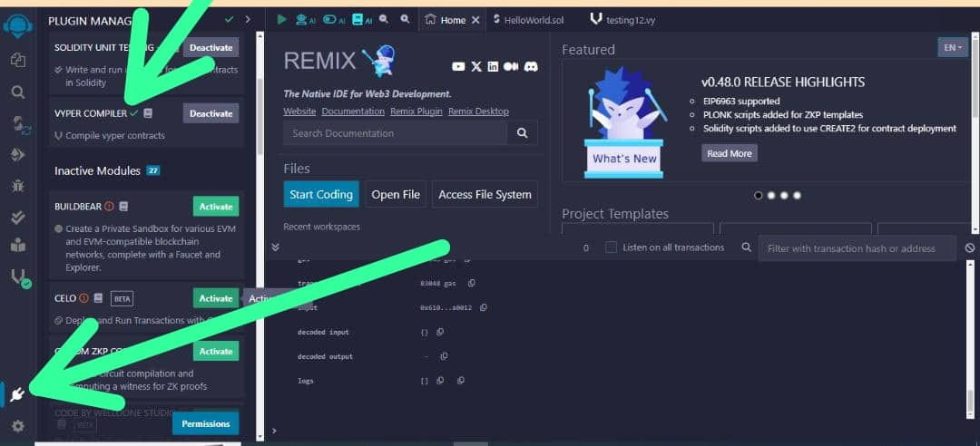Switch to the HelloWorld.sol tab
Screen dimensions: 980x446
(528, 20)
